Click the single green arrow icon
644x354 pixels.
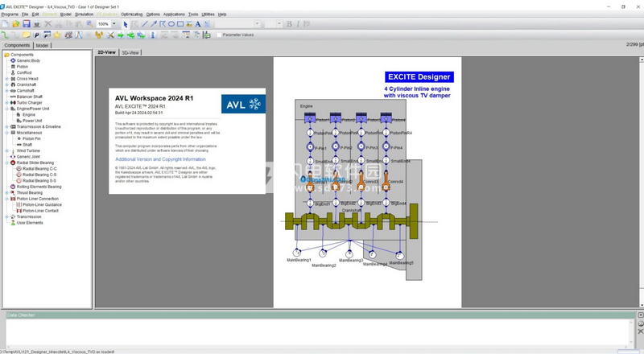(x=121, y=35)
